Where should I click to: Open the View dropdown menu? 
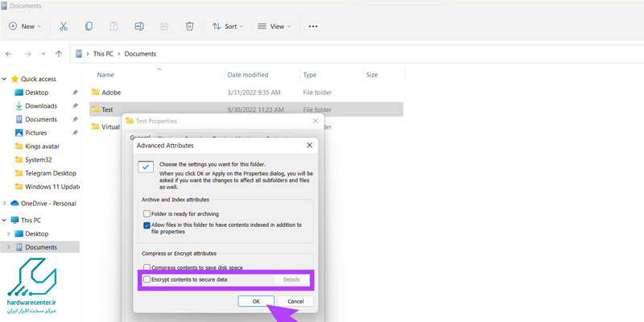(x=271, y=26)
